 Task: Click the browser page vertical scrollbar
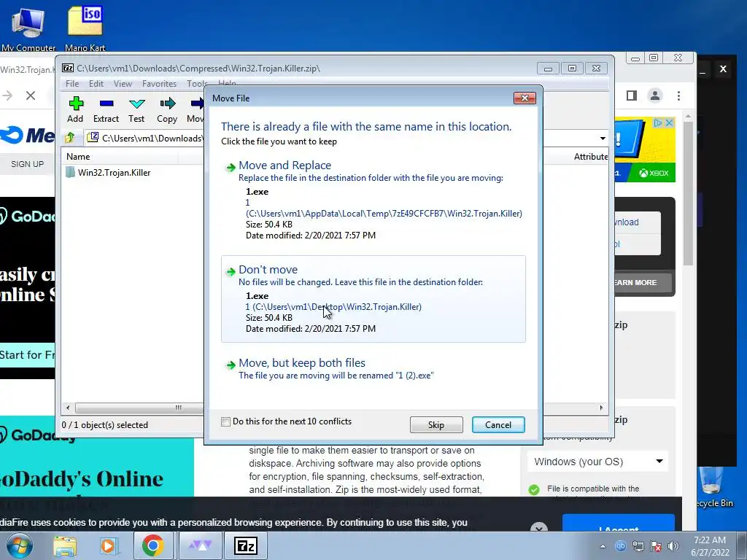pos(688,192)
